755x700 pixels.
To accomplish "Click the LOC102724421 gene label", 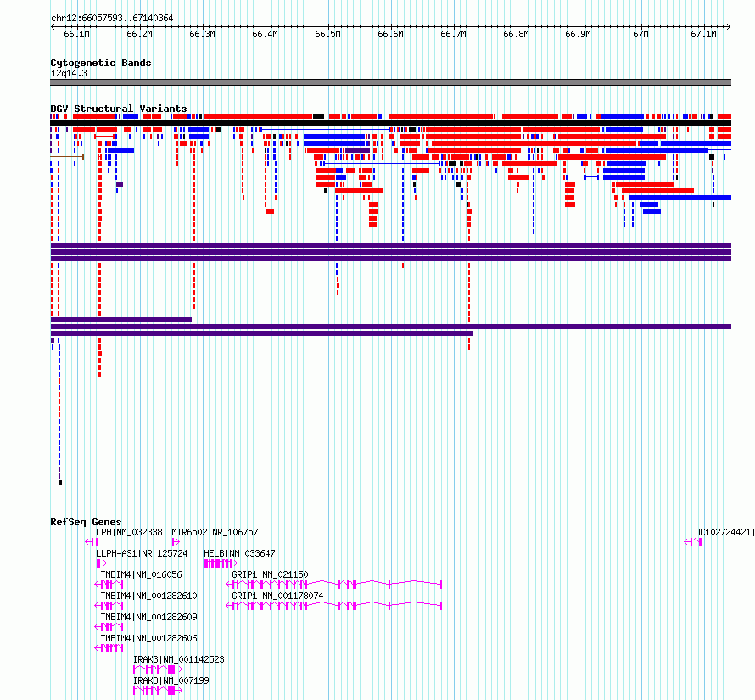I will tap(722, 532).
